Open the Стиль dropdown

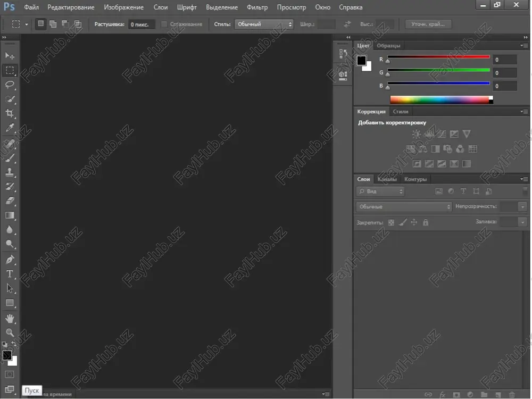click(x=264, y=24)
